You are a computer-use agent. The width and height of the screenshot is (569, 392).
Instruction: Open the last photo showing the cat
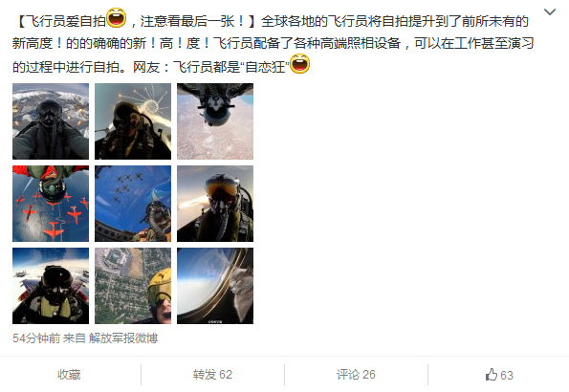coord(215,286)
